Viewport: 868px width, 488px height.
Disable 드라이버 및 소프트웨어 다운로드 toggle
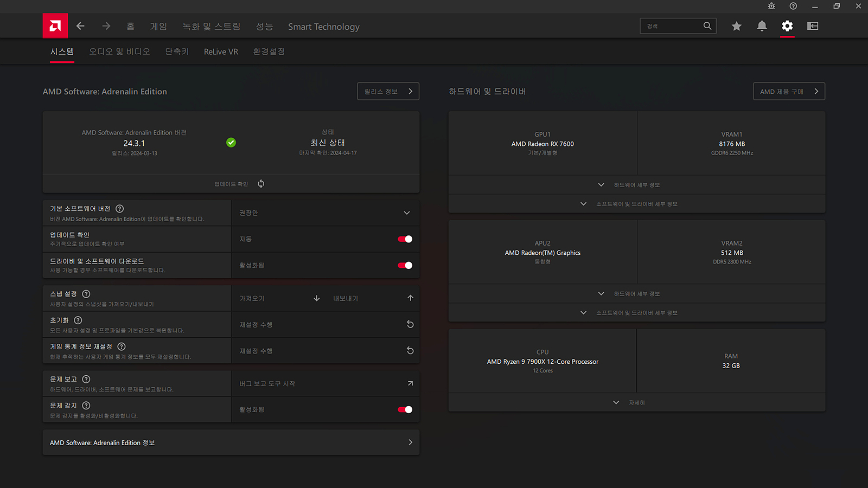pos(405,265)
